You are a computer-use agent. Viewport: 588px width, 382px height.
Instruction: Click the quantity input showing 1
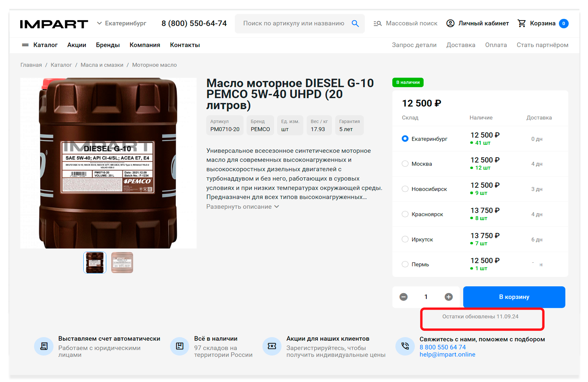pyautogui.click(x=426, y=297)
